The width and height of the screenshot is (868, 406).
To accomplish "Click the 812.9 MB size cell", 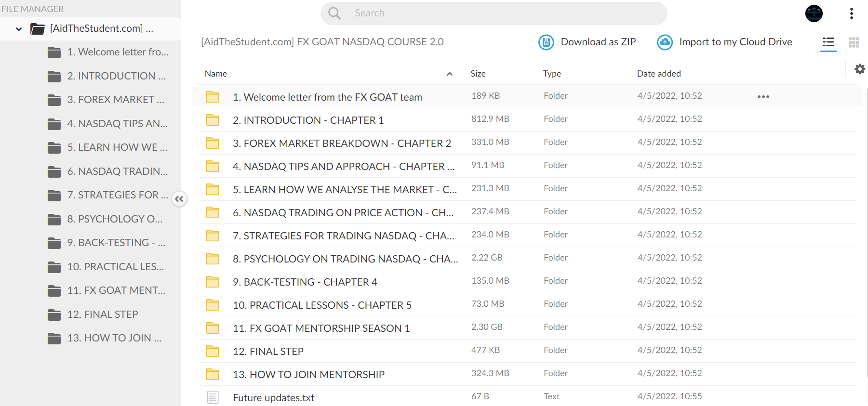I will [490, 119].
